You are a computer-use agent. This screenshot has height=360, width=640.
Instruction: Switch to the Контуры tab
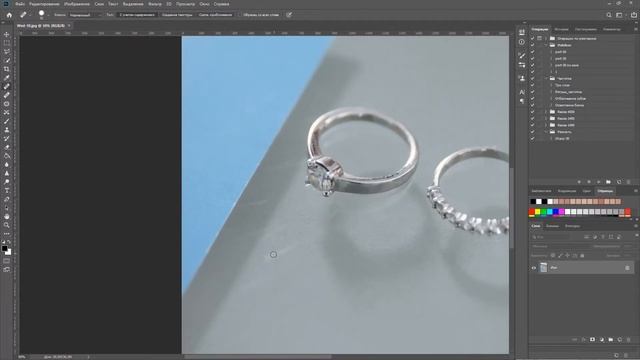click(572, 226)
